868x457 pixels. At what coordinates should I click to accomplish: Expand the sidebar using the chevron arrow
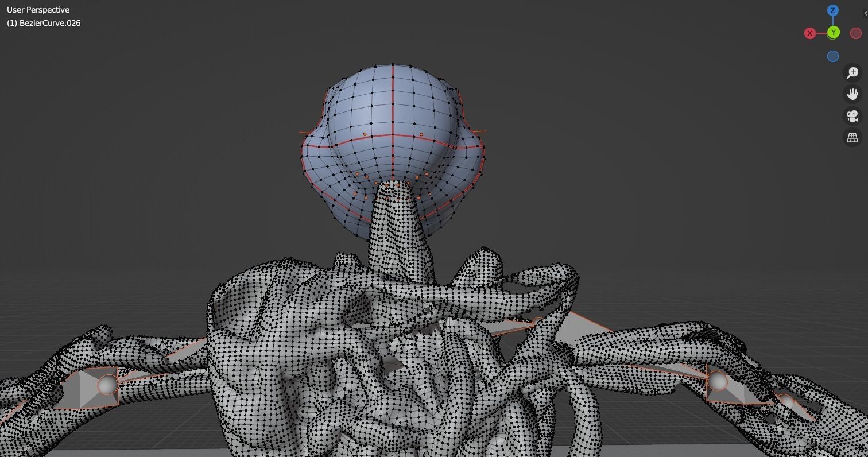(x=865, y=13)
